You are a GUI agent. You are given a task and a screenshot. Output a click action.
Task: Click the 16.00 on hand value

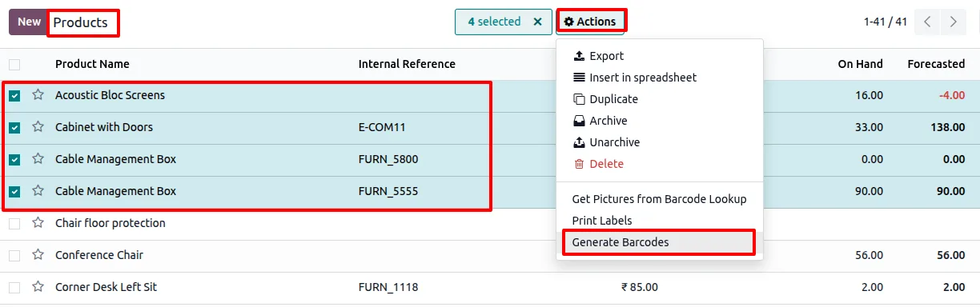[x=869, y=95]
